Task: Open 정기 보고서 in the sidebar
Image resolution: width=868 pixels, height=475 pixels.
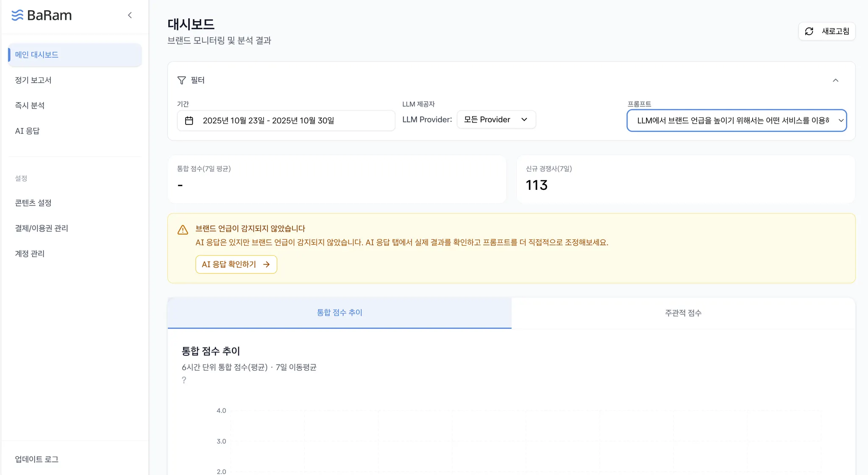Action: tap(33, 80)
